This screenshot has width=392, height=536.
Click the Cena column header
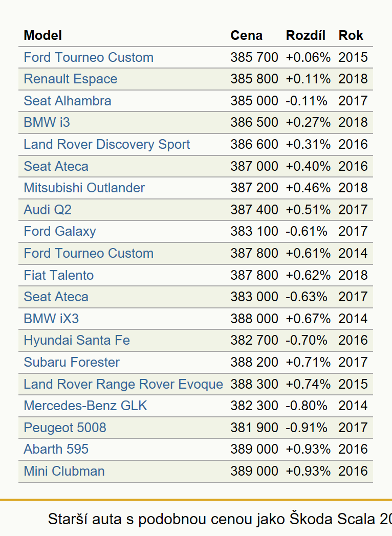tap(246, 36)
